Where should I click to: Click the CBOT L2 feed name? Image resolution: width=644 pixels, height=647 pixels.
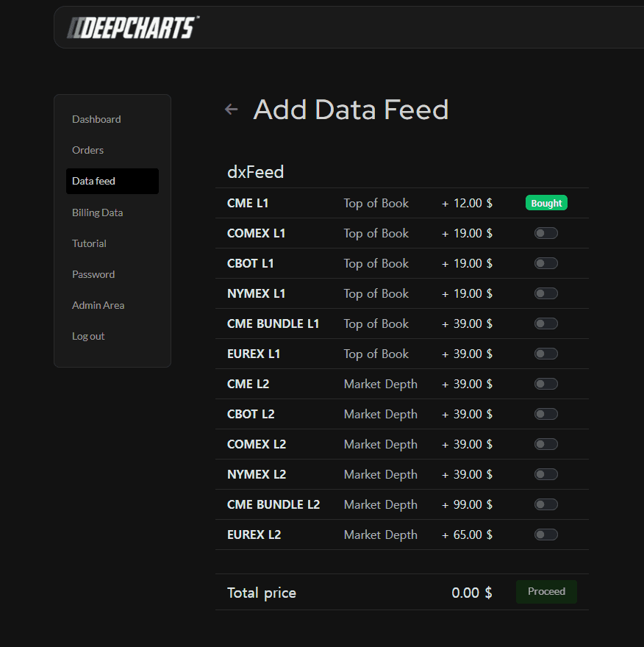coord(251,414)
